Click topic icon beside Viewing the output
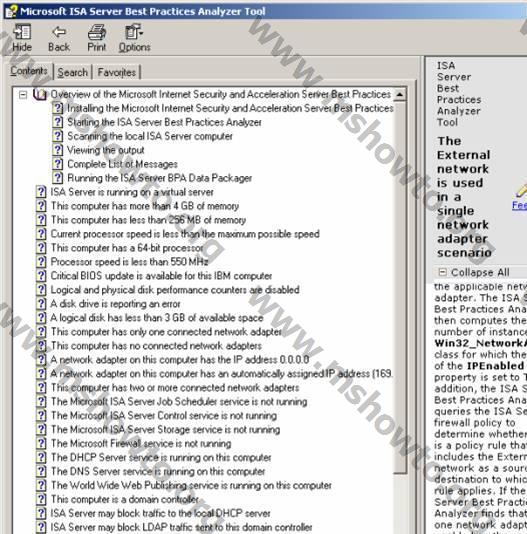 click(58, 150)
